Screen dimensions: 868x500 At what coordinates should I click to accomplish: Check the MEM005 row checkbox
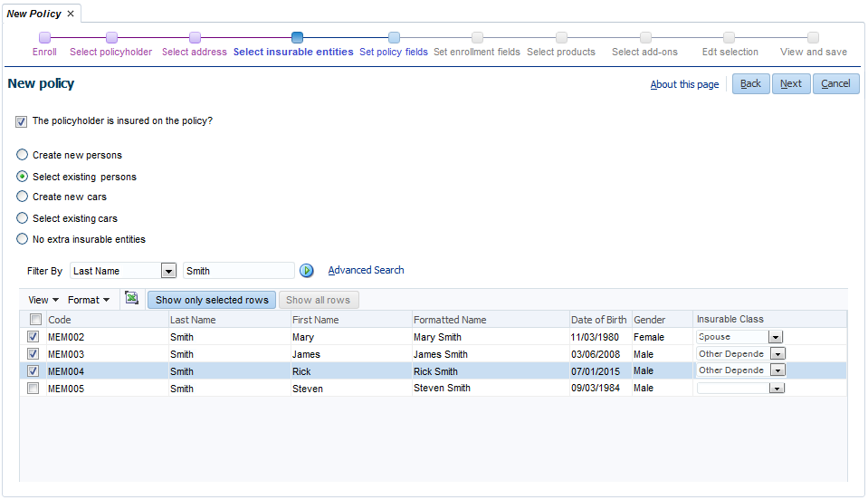33,389
